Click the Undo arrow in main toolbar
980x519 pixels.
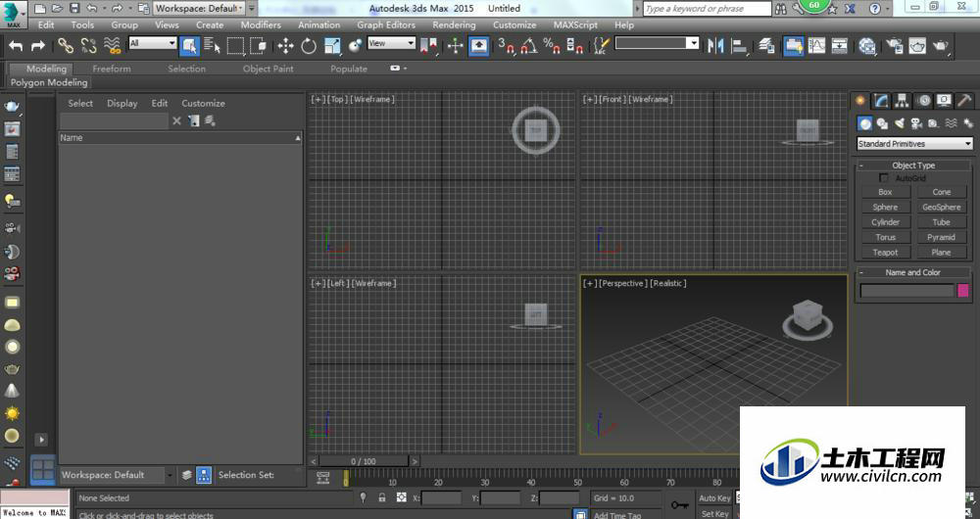(17, 46)
